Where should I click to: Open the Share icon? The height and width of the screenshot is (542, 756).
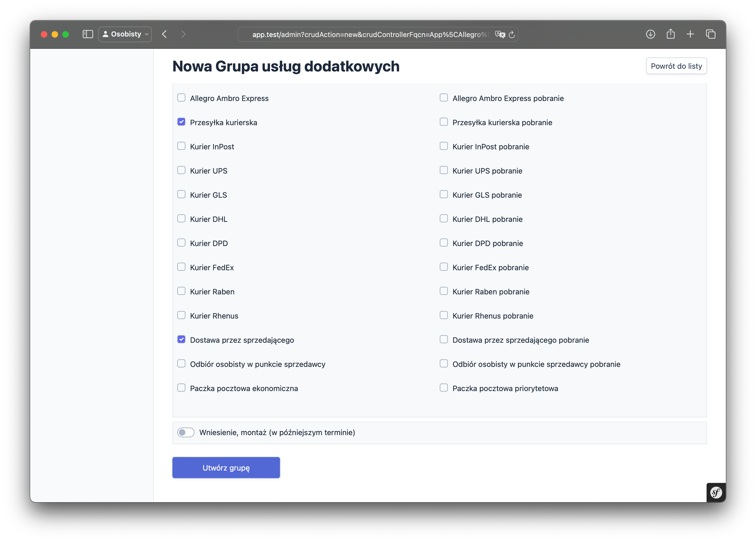pyautogui.click(x=671, y=34)
